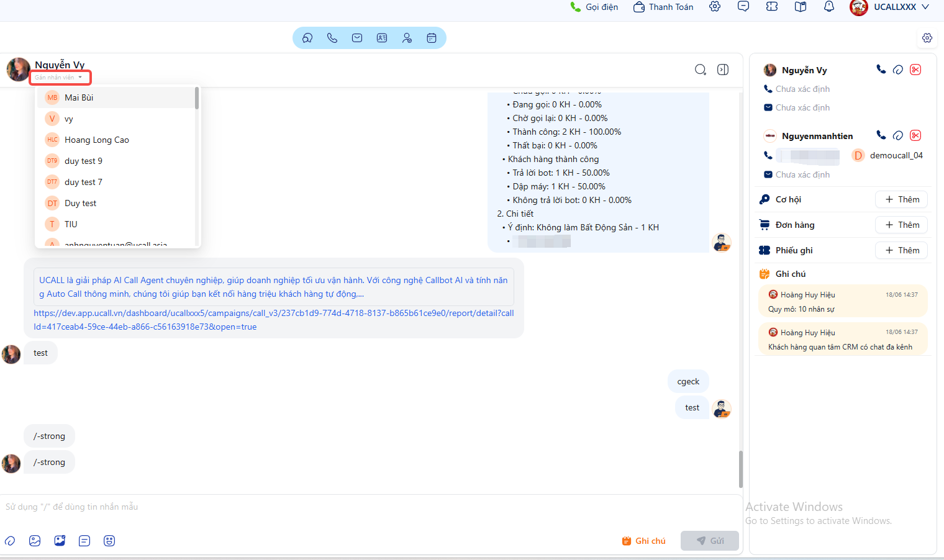Open the guide book icon in top bar
Screen dimensions: 944x560
pos(801,7)
